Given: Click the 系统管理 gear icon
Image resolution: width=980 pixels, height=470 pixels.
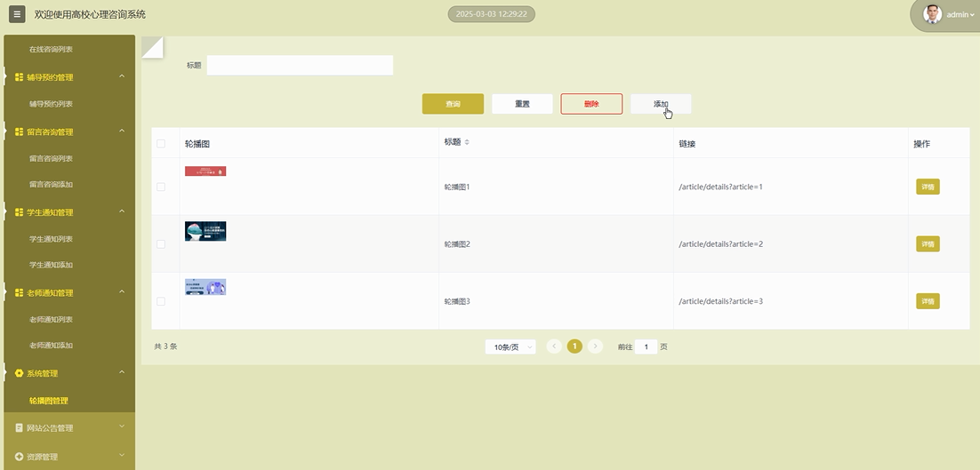Looking at the screenshot, I should pos(20,373).
